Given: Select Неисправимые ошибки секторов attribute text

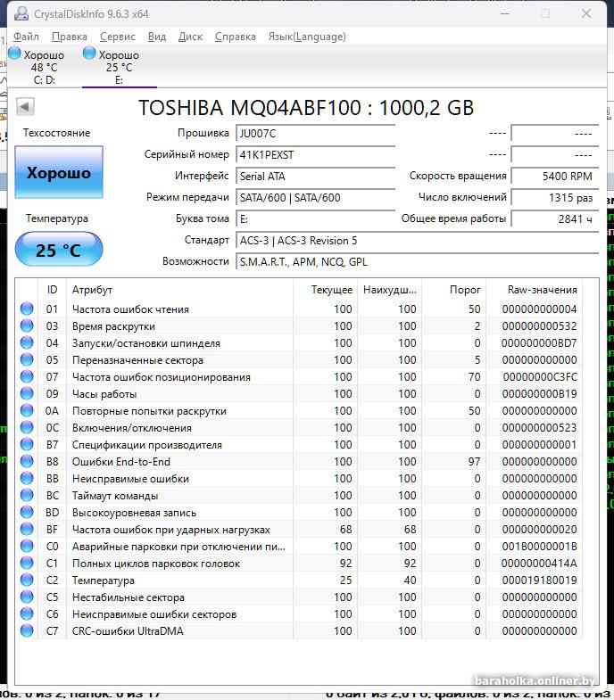Looking at the screenshot, I should pos(154,614).
